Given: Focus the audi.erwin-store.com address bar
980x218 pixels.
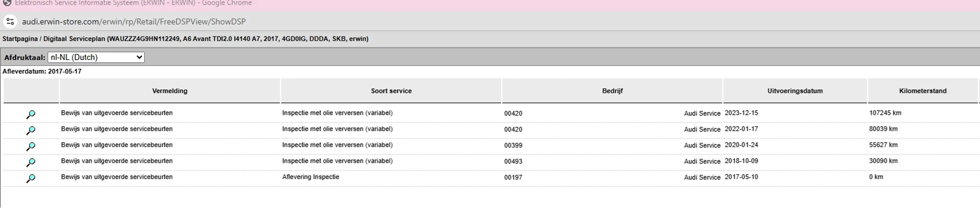Looking at the screenshot, I should (134, 22).
